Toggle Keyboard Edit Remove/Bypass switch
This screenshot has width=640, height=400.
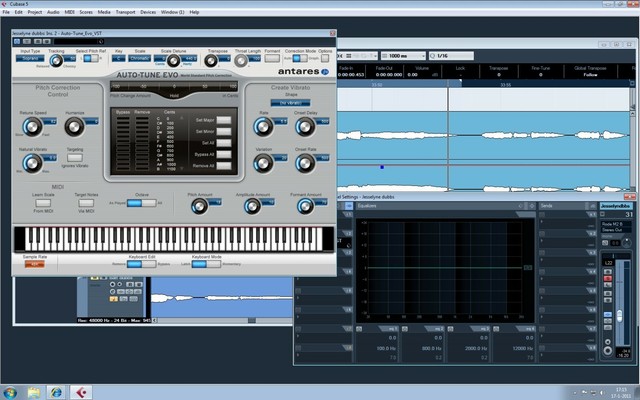141,264
